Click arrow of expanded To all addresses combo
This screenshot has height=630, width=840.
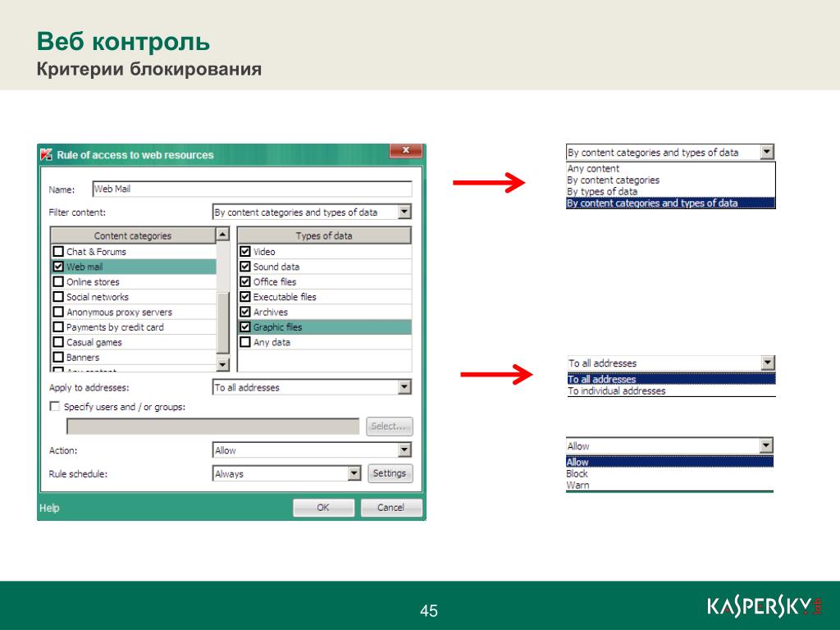768,363
